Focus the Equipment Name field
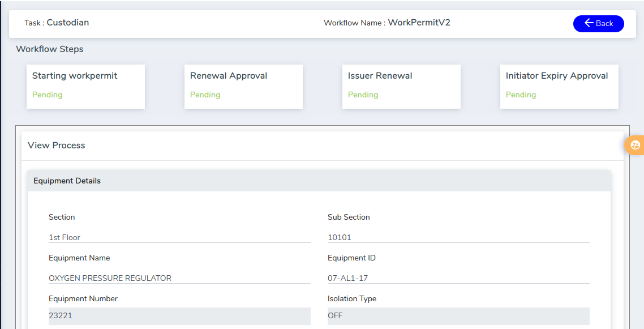 click(x=179, y=278)
